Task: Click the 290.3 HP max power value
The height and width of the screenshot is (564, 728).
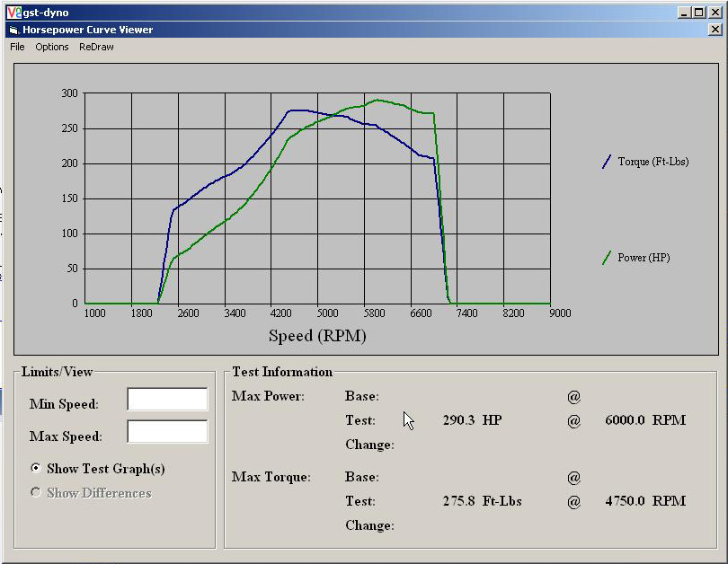Action: [472, 420]
